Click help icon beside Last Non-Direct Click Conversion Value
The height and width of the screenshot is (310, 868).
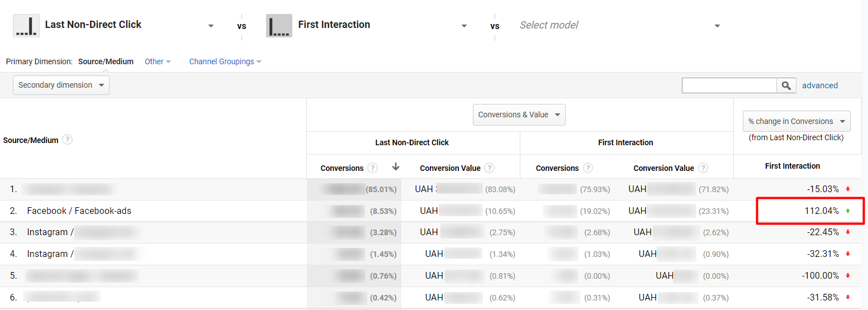point(490,168)
